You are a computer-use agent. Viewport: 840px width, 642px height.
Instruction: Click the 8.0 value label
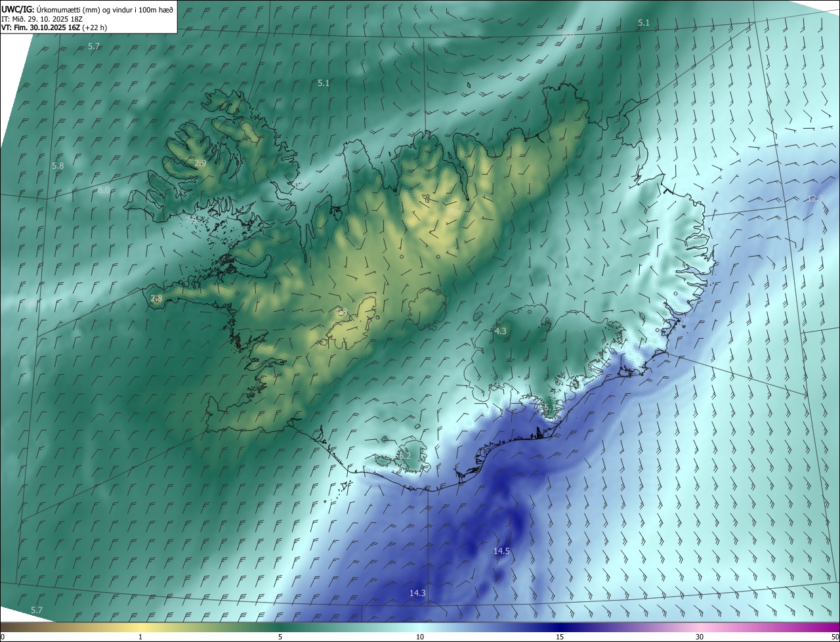[104, 190]
